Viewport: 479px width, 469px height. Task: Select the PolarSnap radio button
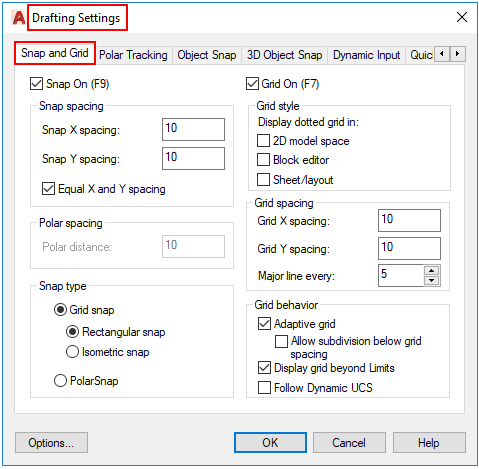click(60, 380)
